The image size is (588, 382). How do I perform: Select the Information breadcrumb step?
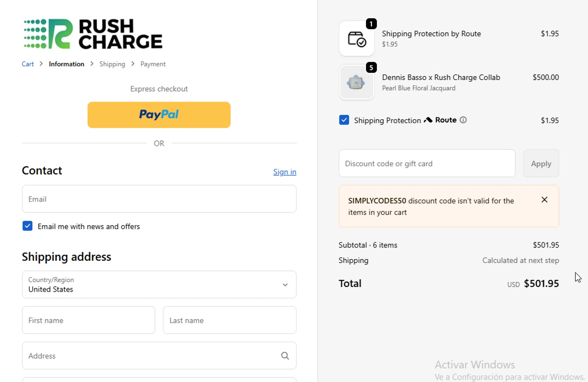[x=67, y=64]
